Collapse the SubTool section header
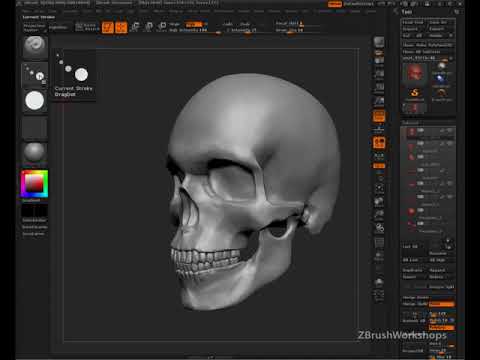The width and height of the screenshot is (480, 360). pos(410,123)
